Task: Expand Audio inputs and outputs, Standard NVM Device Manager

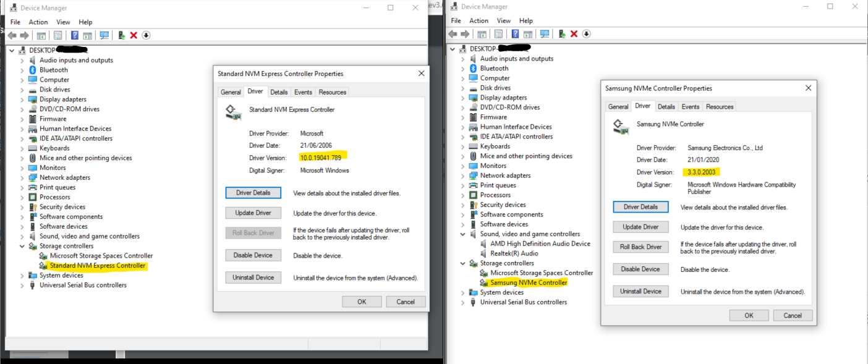Action: (22, 61)
